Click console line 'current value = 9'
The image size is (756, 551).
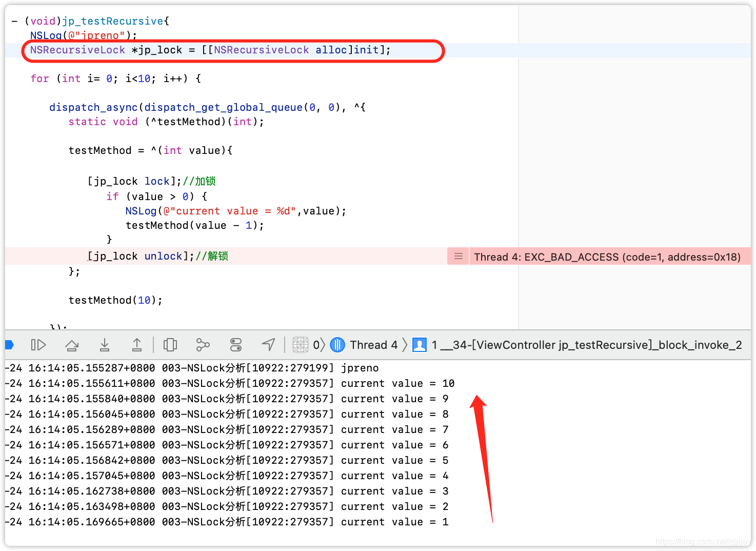(227, 399)
